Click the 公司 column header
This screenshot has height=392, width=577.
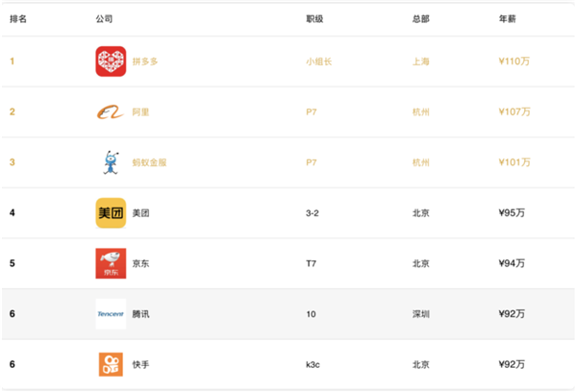[105, 19]
